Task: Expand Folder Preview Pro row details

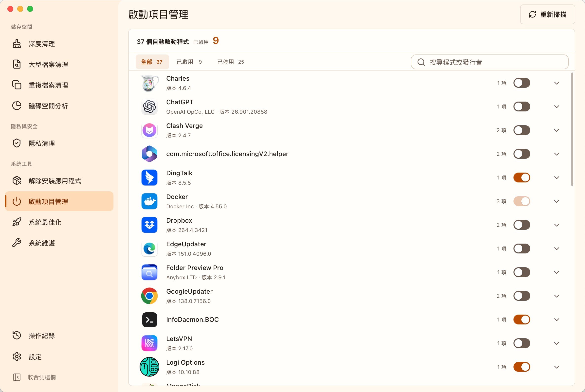Action: tap(557, 272)
